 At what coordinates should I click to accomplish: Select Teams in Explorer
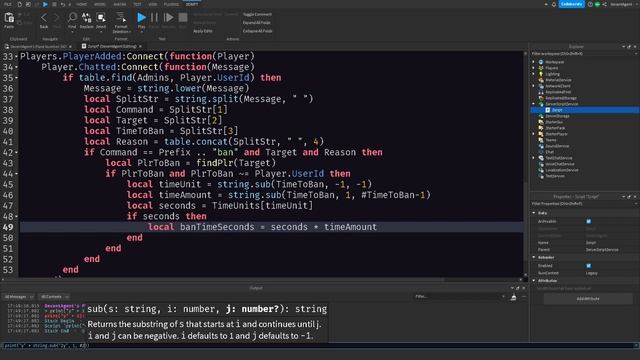pyautogui.click(x=551, y=140)
